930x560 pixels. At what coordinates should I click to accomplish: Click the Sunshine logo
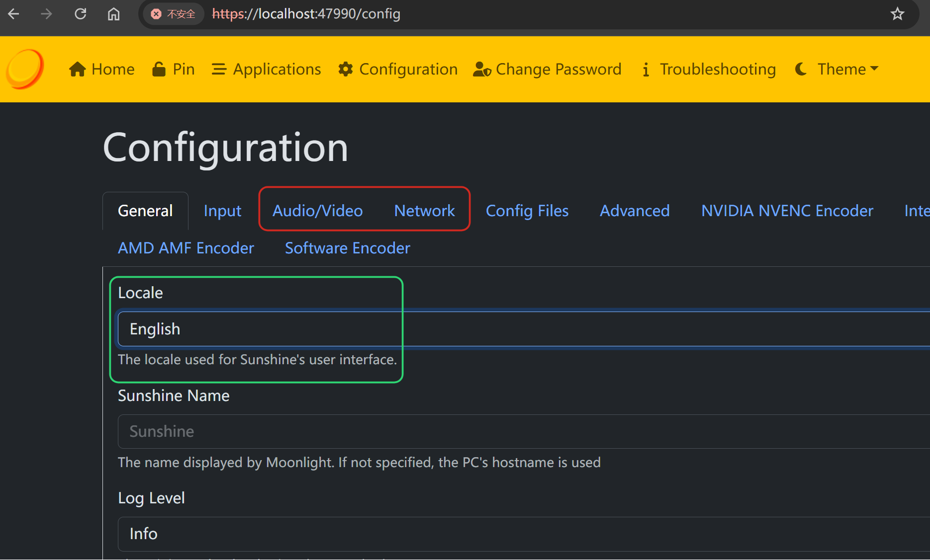[x=25, y=69]
